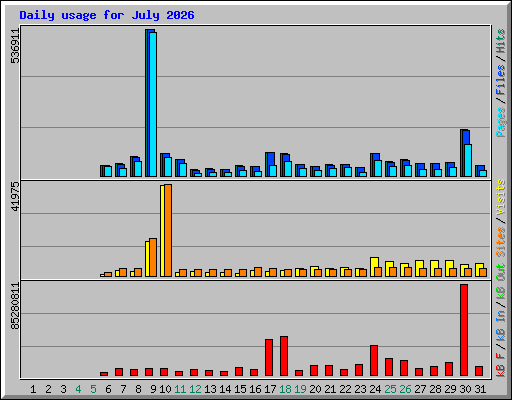Click day 24 on the x-axis

pos(375,389)
